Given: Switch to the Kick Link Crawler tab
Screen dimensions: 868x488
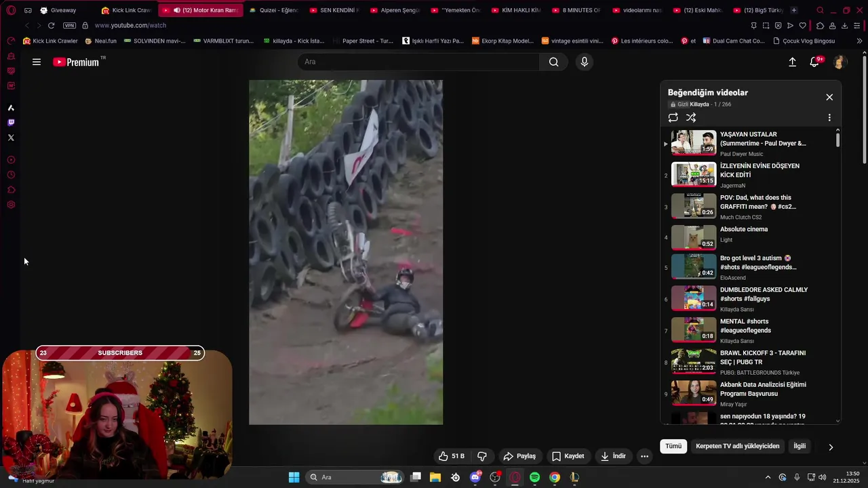Looking at the screenshot, I should [126, 10].
